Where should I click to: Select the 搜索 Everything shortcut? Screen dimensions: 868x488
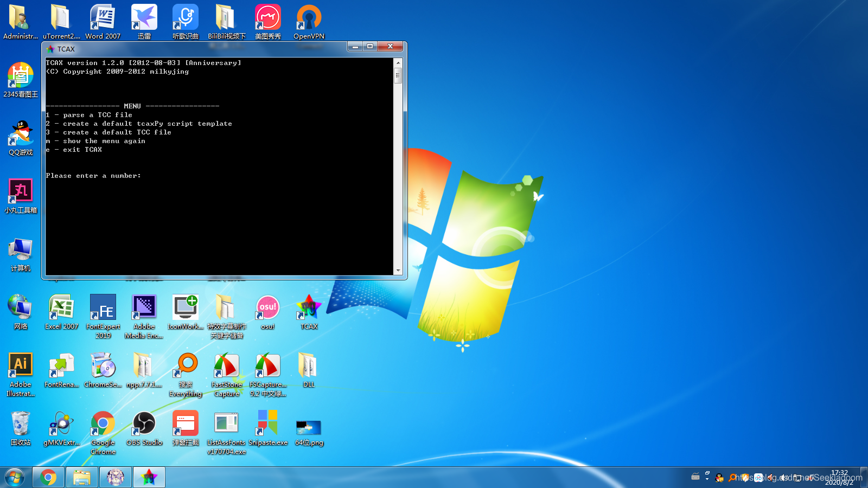click(x=186, y=374)
